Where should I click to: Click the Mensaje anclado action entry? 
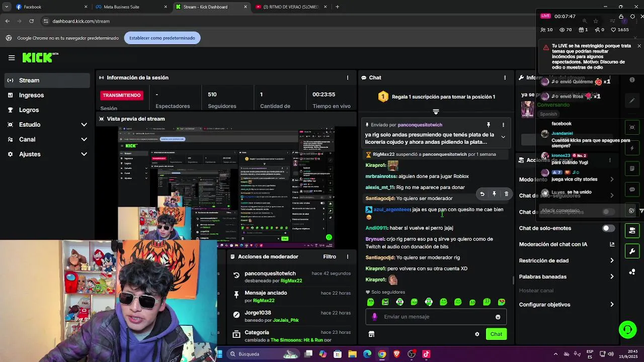coord(291,297)
